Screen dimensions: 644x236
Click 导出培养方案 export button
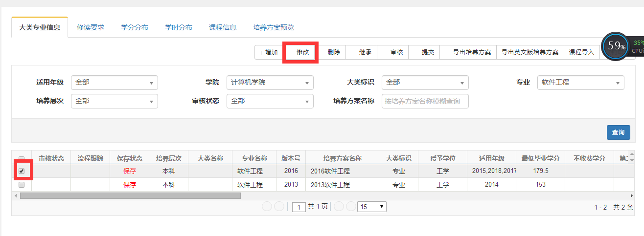pos(471,52)
